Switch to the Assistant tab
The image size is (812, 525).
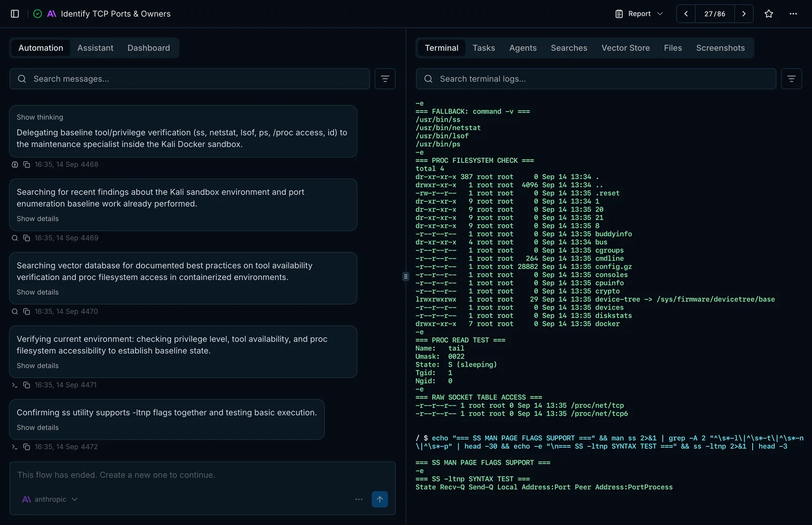[95, 48]
